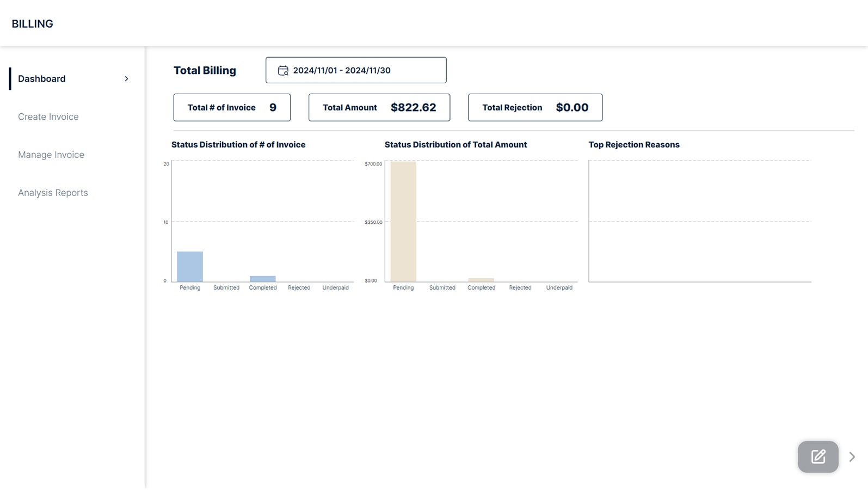Click the $700.00 axis value
The width and height of the screenshot is (868, 490).
click(x=373, y=164)
